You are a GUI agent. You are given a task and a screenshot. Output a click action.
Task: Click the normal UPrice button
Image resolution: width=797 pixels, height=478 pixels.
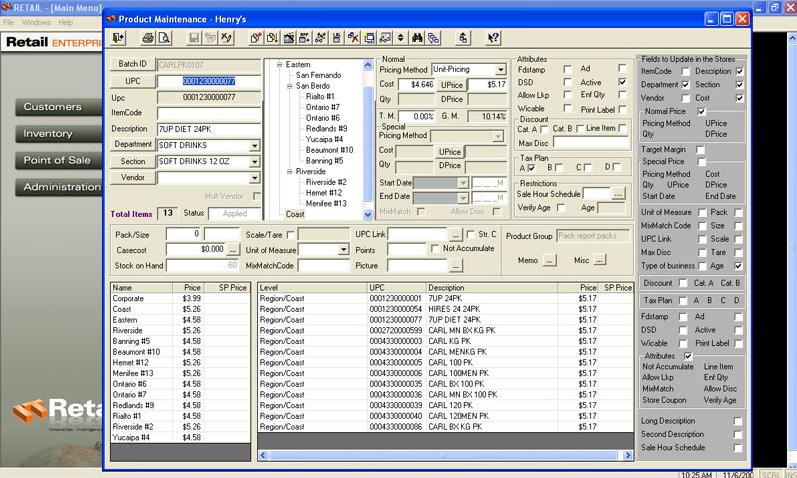coord(451,85)
